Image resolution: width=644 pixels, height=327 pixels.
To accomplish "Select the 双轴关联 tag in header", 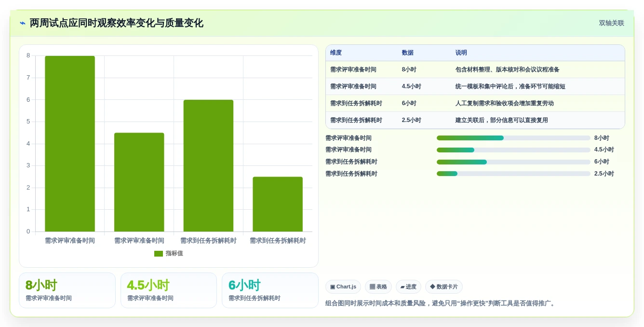I will (611, 23).
